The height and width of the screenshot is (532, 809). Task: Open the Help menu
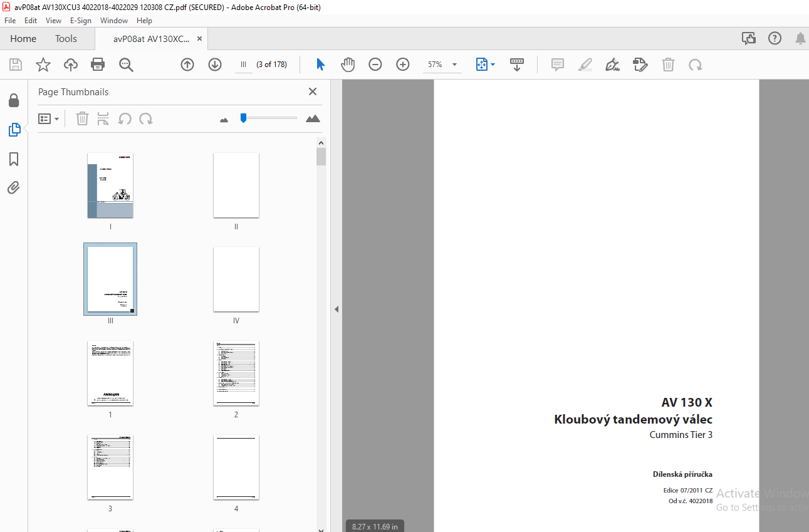144,21
